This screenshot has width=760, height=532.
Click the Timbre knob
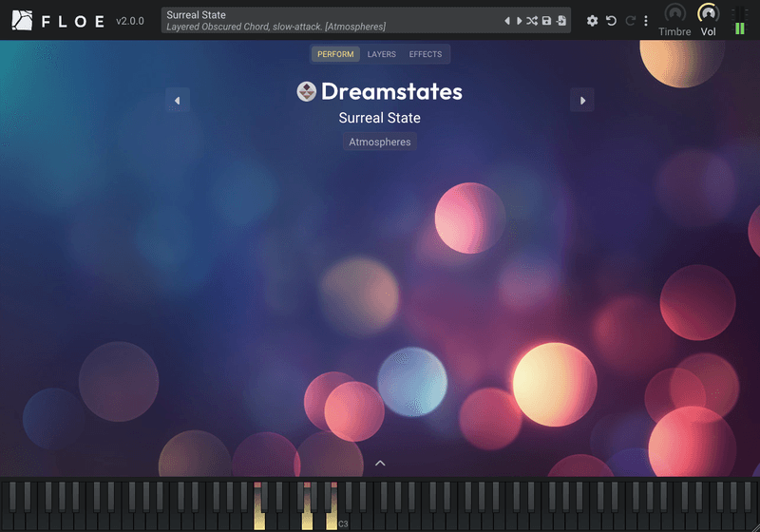pos(674,13)
